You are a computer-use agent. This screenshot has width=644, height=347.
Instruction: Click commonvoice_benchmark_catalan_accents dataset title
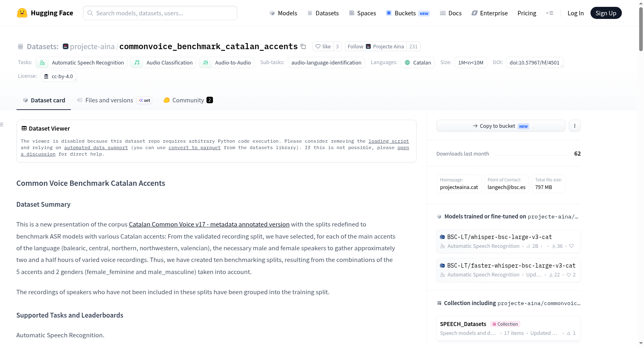208,47
